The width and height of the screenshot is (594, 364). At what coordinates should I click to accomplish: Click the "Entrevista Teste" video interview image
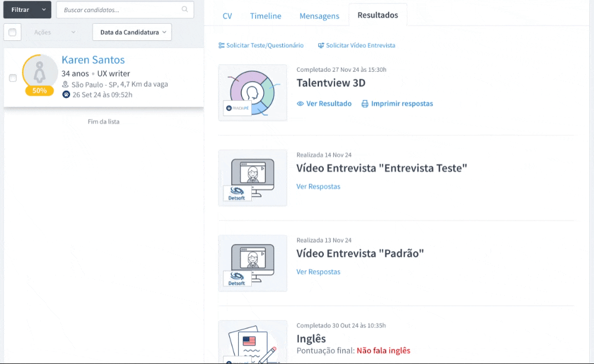coord(252,178)
